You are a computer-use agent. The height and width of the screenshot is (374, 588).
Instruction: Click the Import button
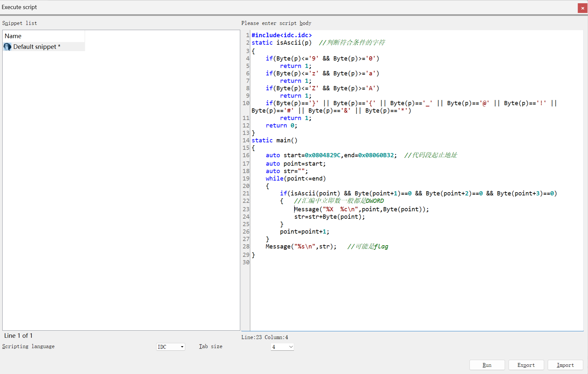pyautogui.click(x=565, y=365)
